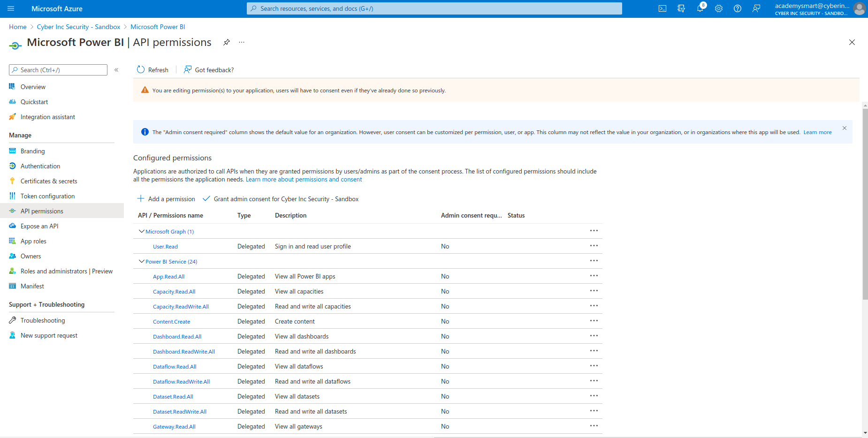Open portal settings gear
868x438 pixels.
coord(719,8)
